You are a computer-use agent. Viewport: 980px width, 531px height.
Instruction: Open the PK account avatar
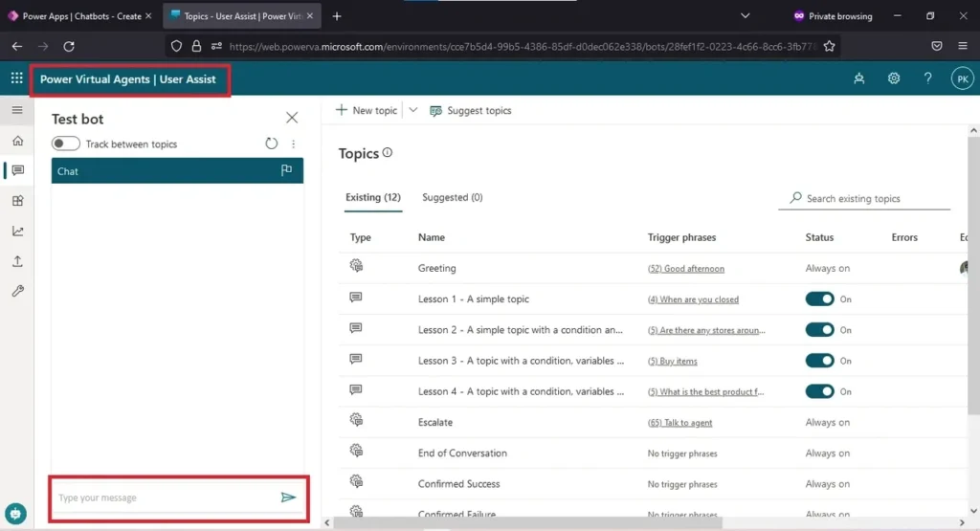(x=963, y=78)
